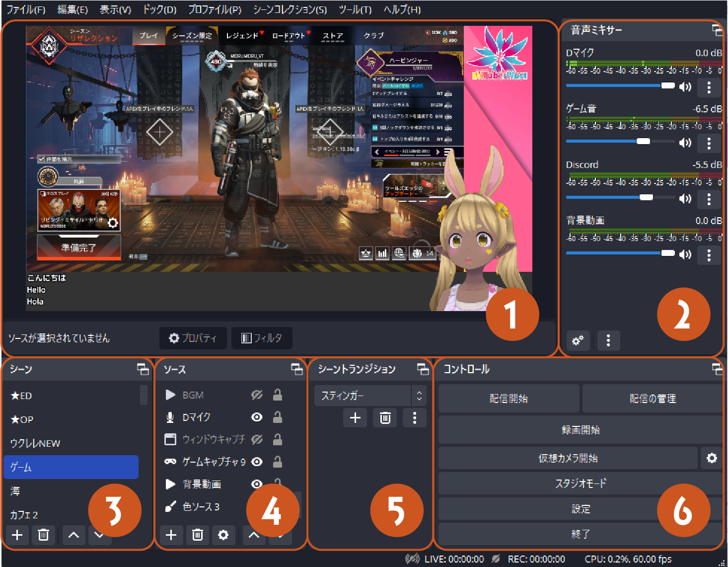
Task: Click the 録画開始 button
Action: point(580,430)
